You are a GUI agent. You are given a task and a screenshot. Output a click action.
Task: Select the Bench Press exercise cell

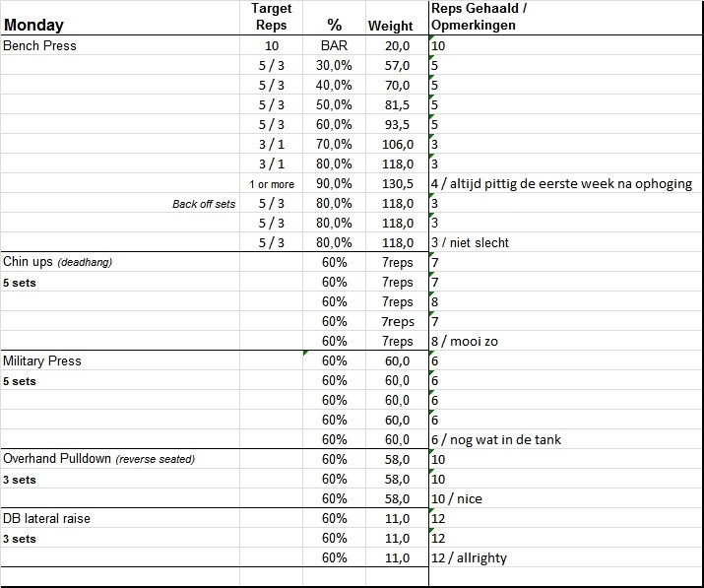pos(39,45)
